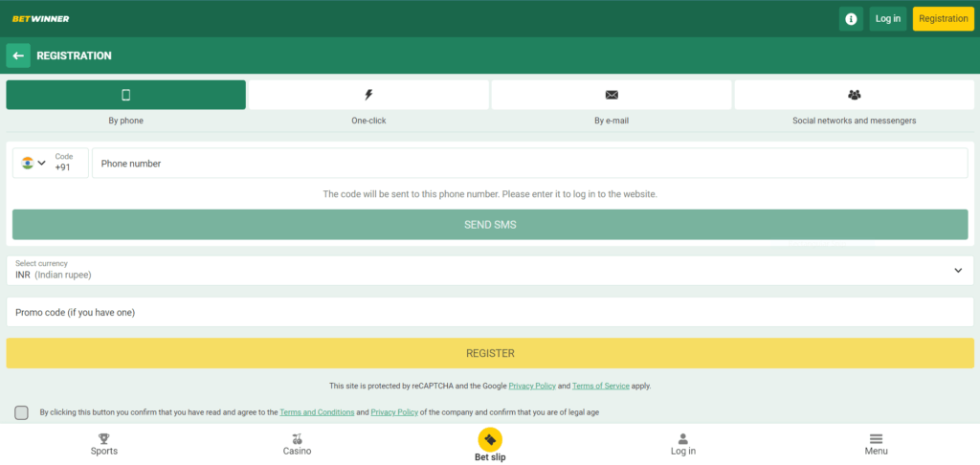Go back using the arrow button
The width and height of the screenshot is (980, 465).
coord(18,55)
